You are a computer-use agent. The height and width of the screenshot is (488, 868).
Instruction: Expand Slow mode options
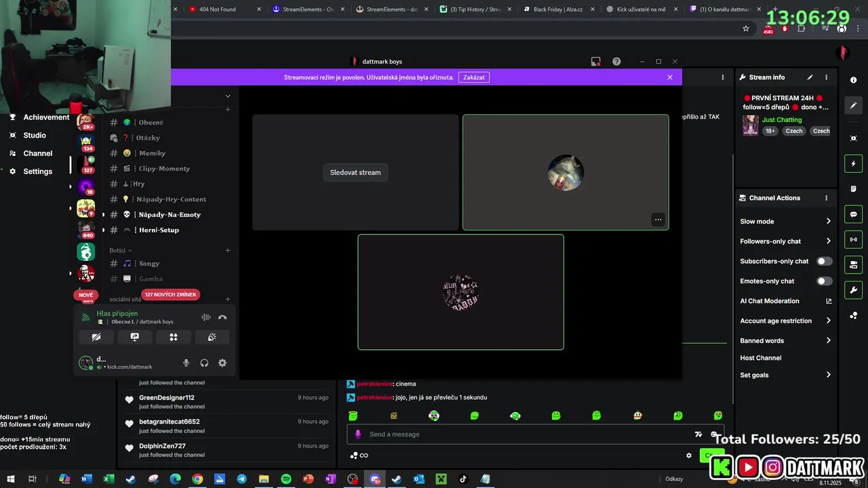point(828,222)
